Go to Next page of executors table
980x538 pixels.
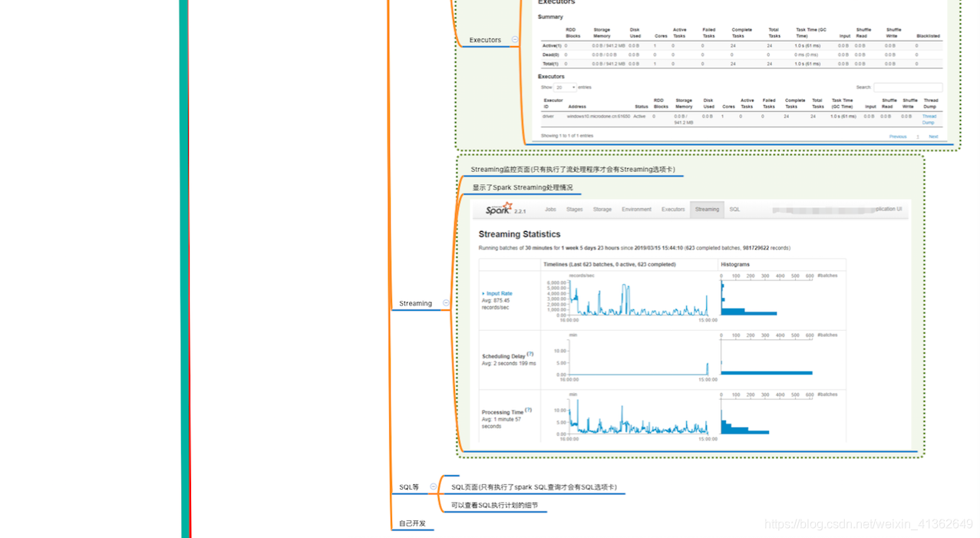click(933, 137)
